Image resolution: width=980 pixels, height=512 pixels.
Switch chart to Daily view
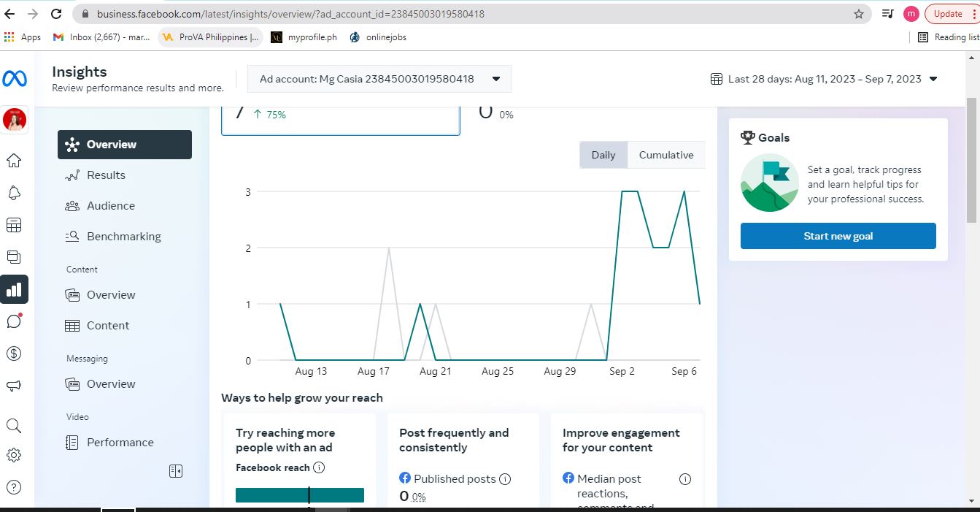[x=603, y=155]
